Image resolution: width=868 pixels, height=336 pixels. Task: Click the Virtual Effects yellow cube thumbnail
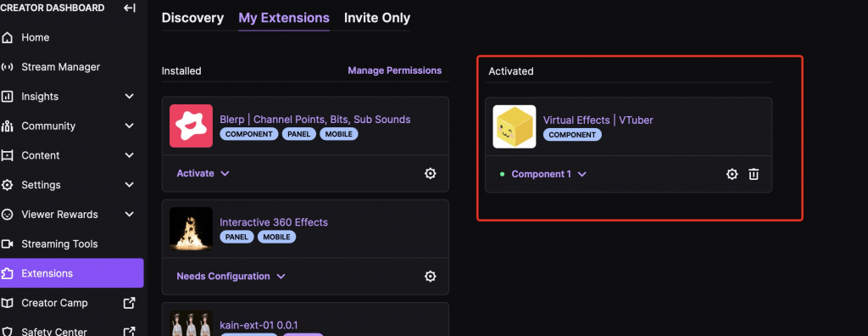click(515, 126)
